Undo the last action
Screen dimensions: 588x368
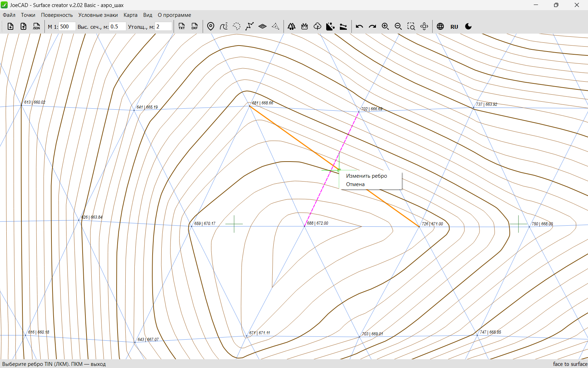(x=359, y=27)
